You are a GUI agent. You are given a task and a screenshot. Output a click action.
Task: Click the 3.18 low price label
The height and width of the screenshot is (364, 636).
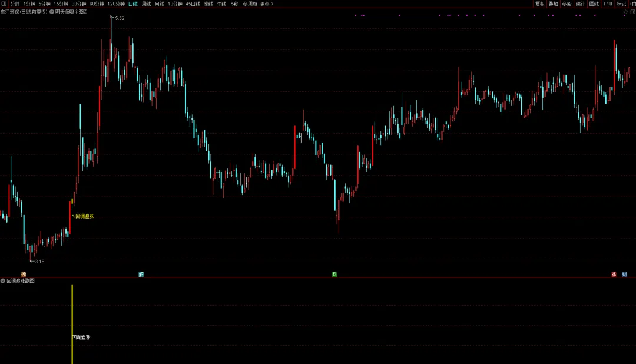point(40,262)
